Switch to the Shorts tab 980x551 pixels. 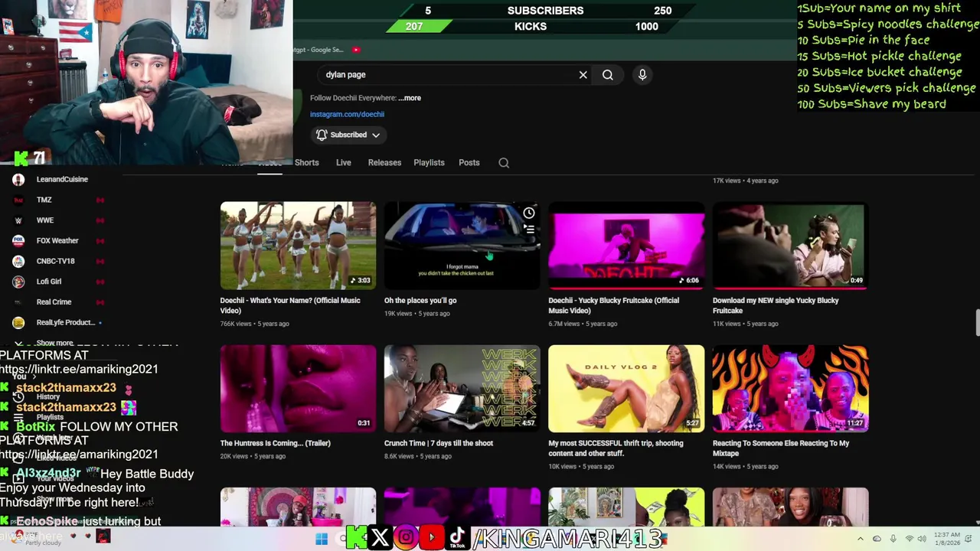(x=306, y=162)
